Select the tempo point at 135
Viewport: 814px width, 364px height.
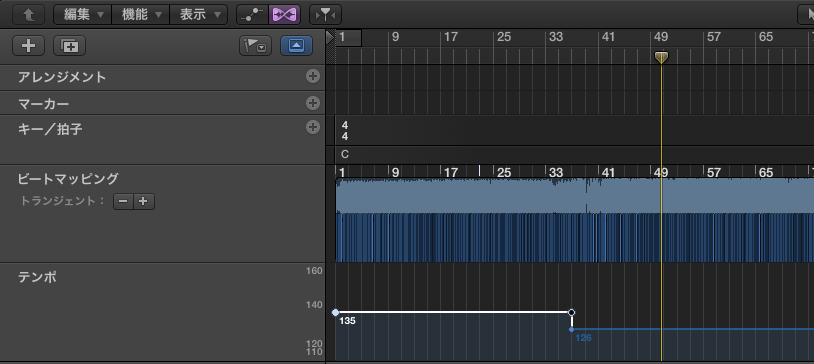[335, 312]
